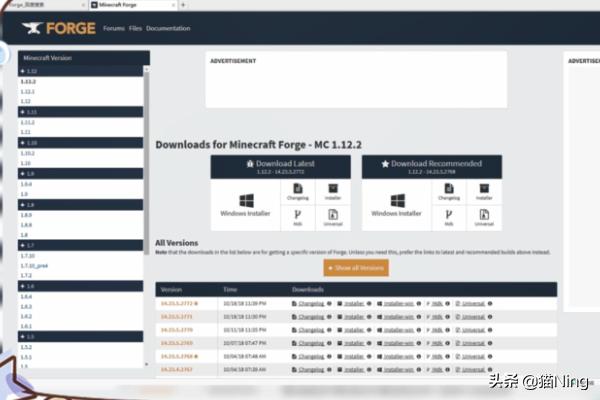Open Documentation in the Forge header
Image resolution: width=600 pixels, height=400 pixels.
[168, 28]
